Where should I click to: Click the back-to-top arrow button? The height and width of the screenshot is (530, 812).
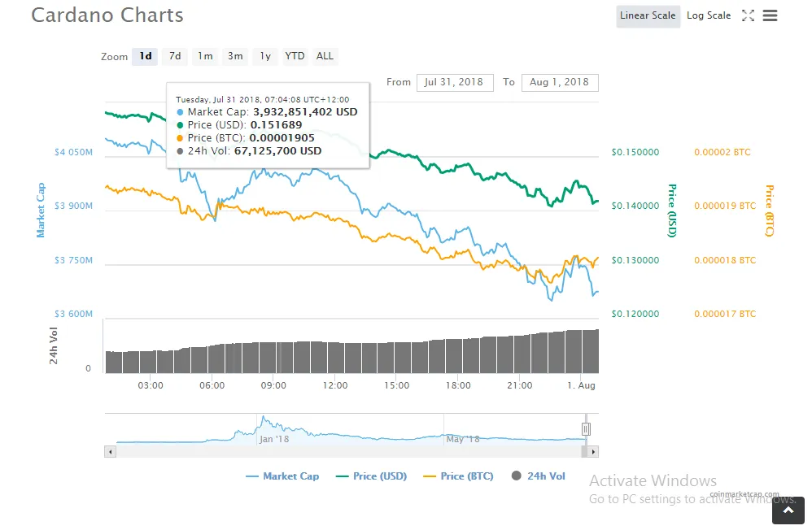coord(788,510)
